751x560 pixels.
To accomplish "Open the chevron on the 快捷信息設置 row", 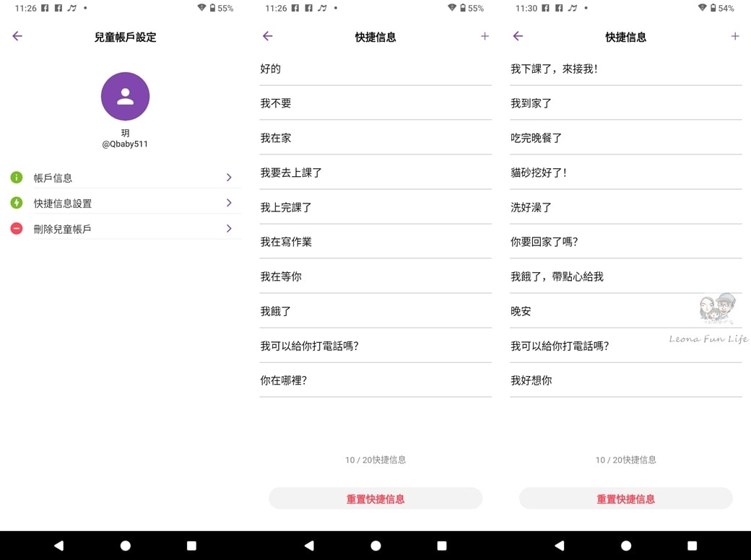I will coord(228,203).
